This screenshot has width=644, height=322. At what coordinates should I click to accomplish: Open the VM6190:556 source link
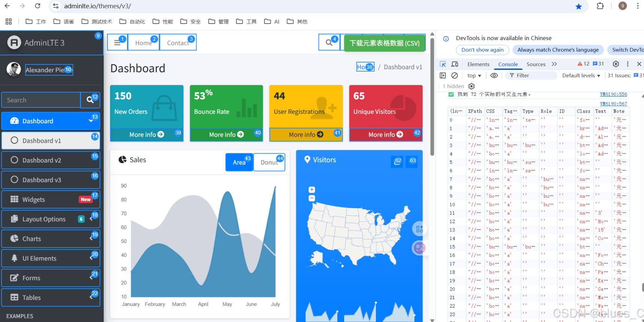[613, 94]
